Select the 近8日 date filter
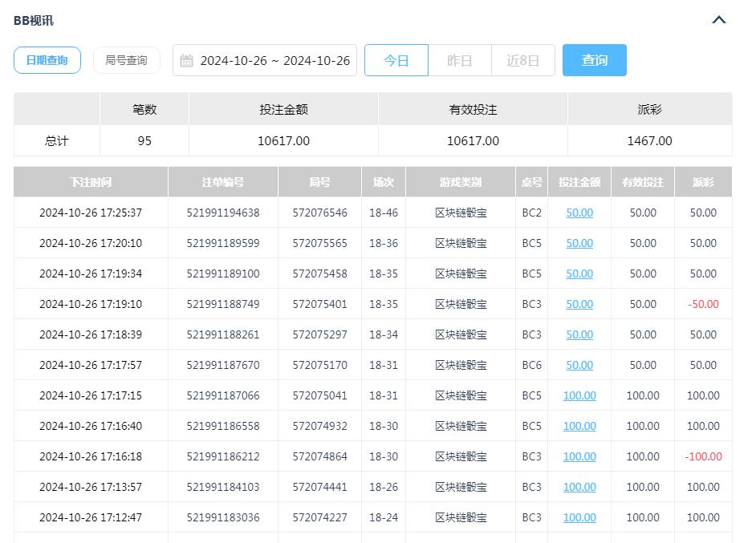The image size is (756, 543). 522,59
